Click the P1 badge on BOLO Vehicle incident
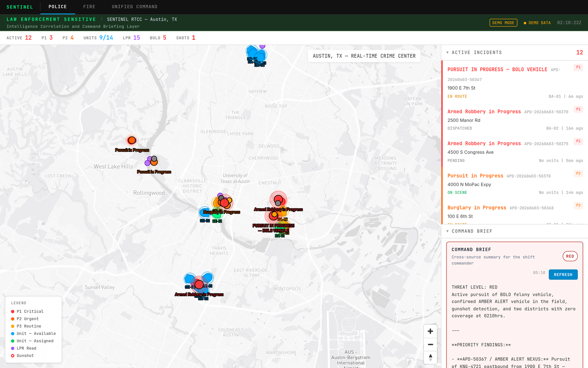Screen dimensions: 588x368 coord(578,67)
